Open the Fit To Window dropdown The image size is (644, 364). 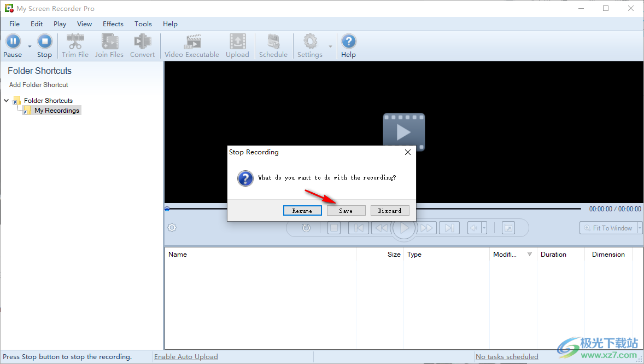pyautogui.click(x=639, y=228)
